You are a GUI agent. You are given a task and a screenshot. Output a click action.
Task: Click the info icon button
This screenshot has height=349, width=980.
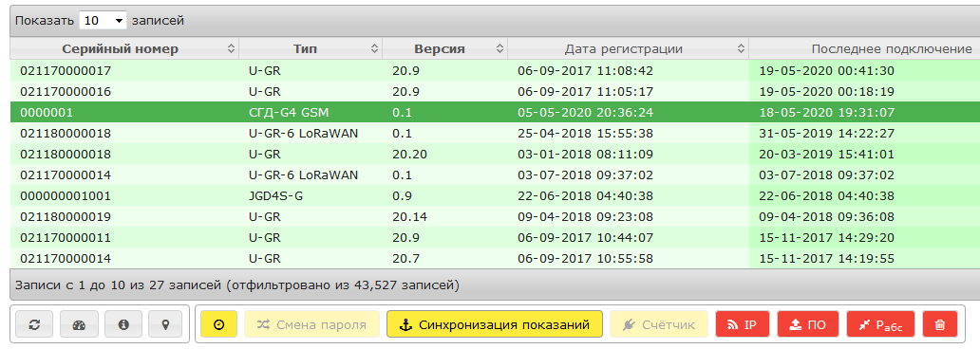tap(123, 324)
